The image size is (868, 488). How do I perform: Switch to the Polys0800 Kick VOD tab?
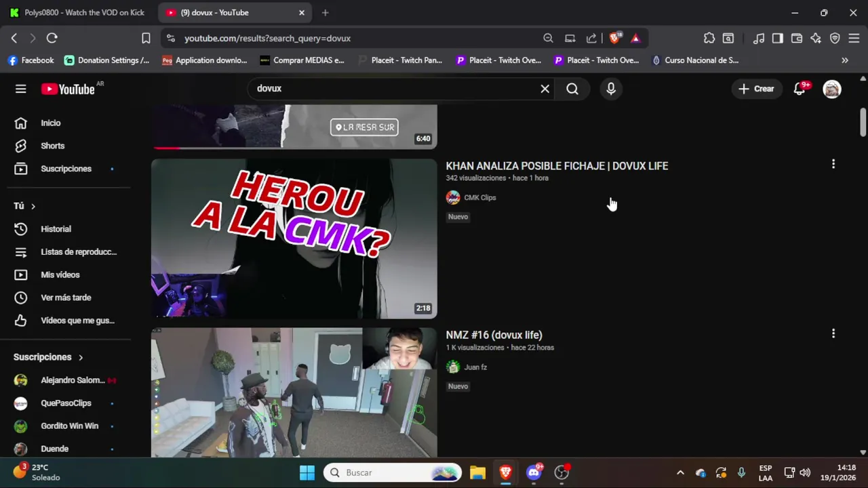(78, 13)
